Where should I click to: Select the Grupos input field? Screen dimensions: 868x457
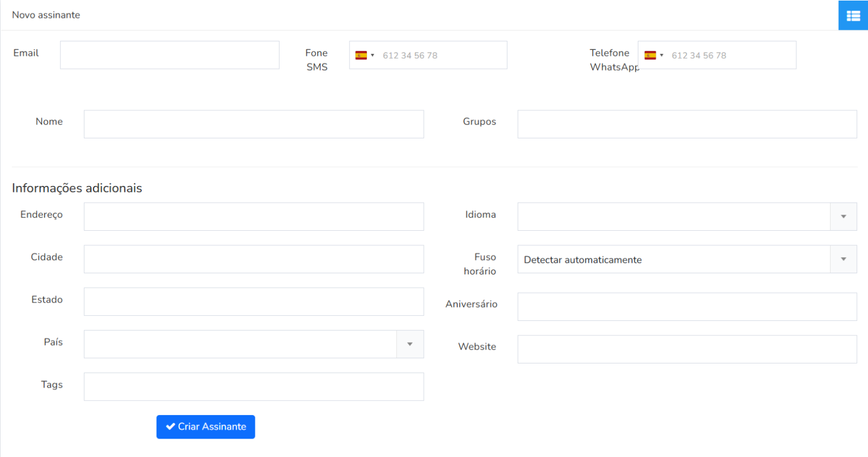[x=687, y=124]
